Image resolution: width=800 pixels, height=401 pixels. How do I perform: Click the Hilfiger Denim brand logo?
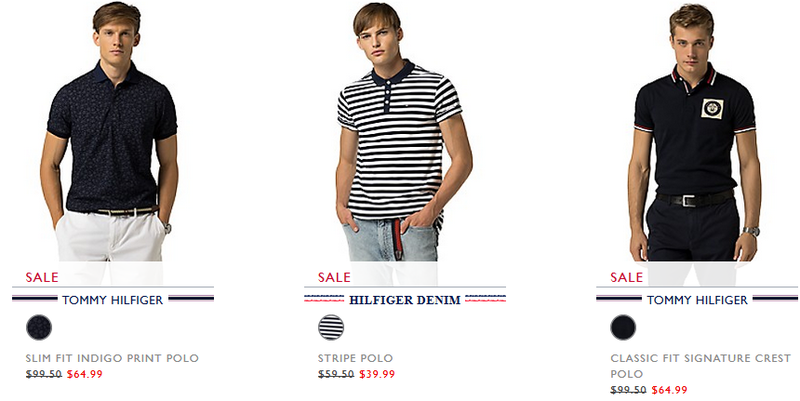[405, 299]
